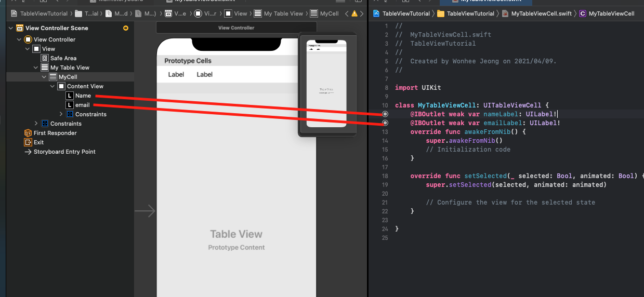The width and height of the screenshot is (644, 297).
Task: Collapse the Content View node
Action: (53, 86)
